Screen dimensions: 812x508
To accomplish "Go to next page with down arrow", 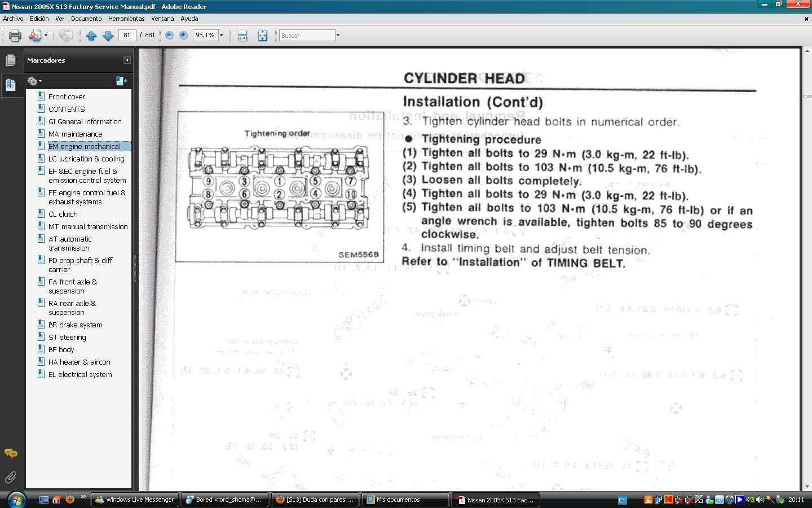I will click(108, 36).
